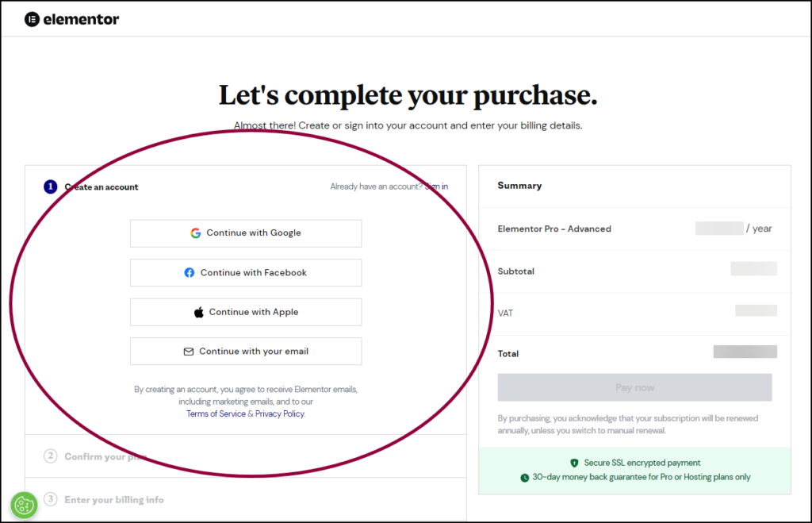Click the Google icon on the sign-in button
The width and height of the screenshot is (812, 523).
[x=196, y=233]
